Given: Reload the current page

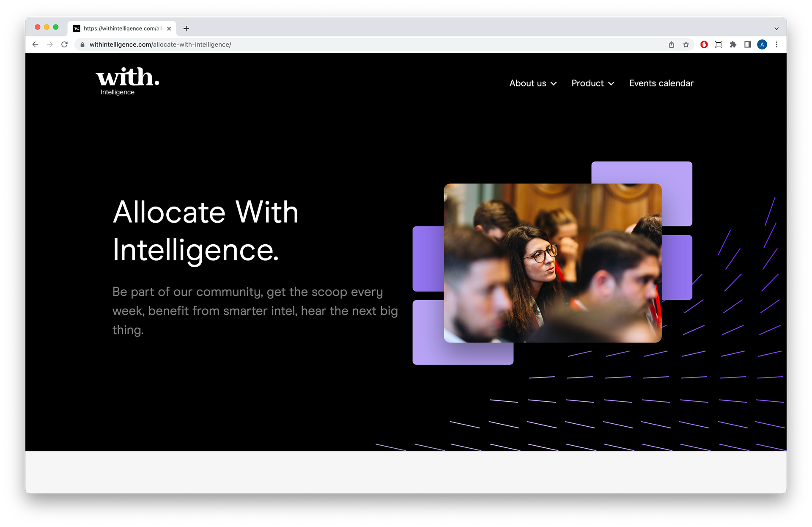Looking at the screenshot, I should [x=64, y=44].
